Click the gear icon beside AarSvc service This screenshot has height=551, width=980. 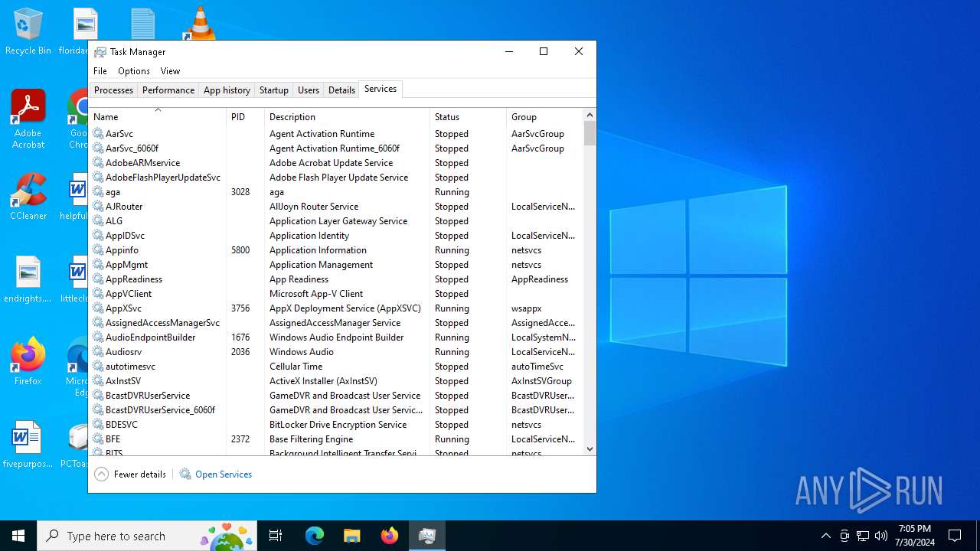coord(98,133)
